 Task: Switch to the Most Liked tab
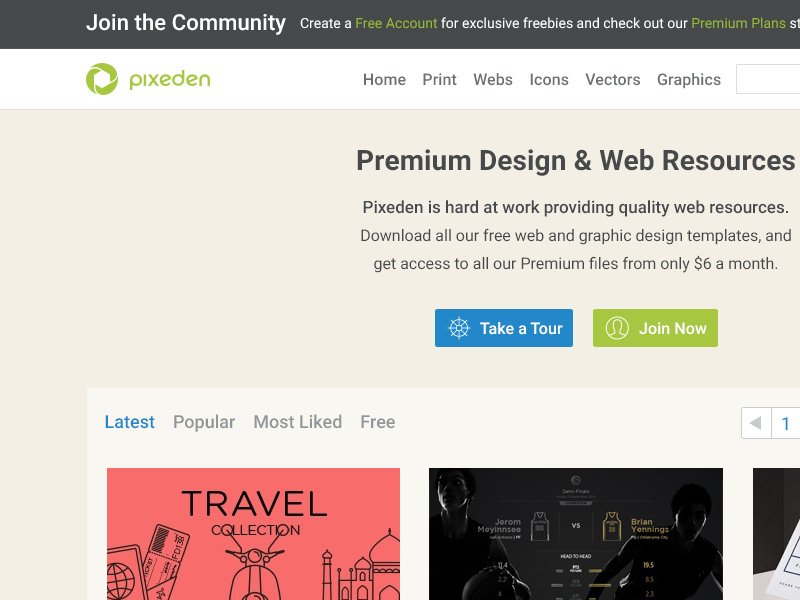pyautogui.click(x=297, y=422)
